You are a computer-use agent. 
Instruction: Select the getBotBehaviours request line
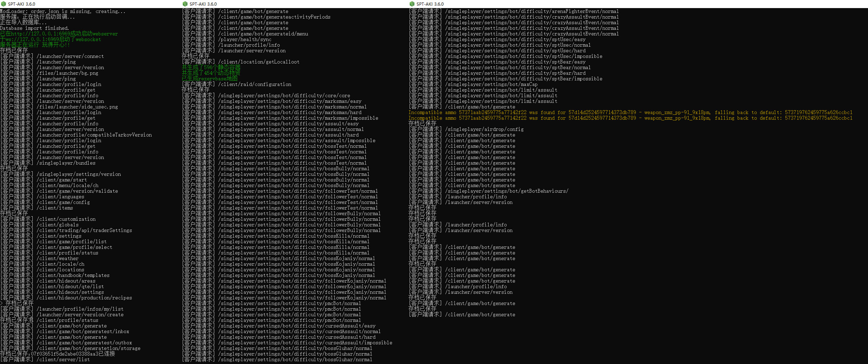[x=506, y=191]
